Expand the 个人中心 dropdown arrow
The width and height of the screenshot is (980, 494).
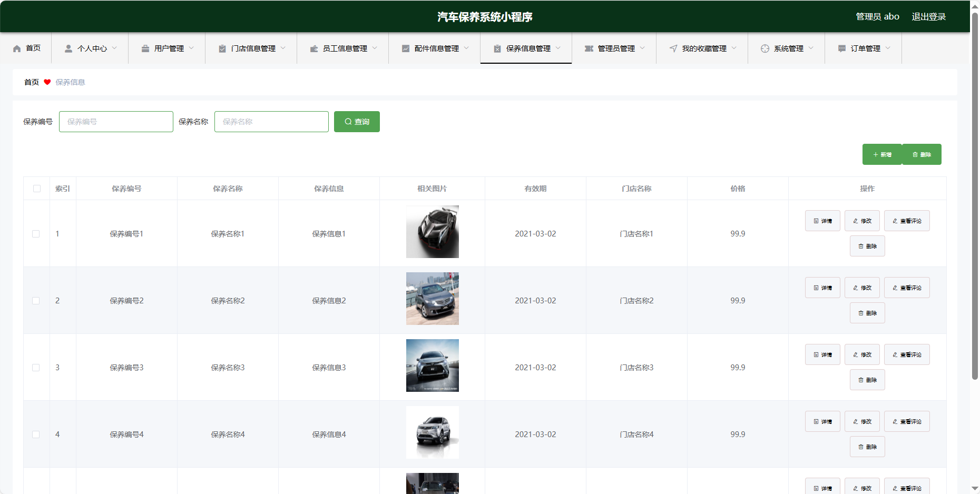pos(114,48)
